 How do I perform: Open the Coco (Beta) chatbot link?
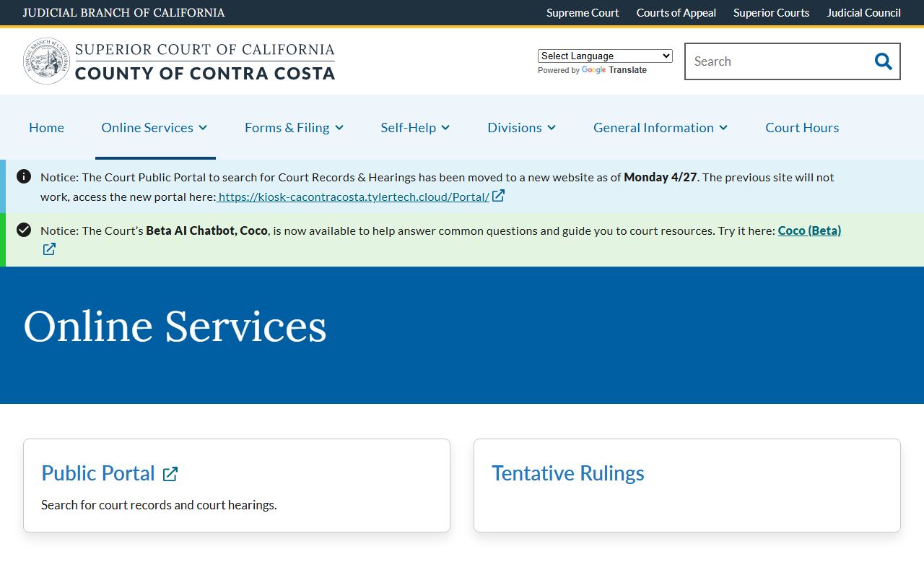809,230
